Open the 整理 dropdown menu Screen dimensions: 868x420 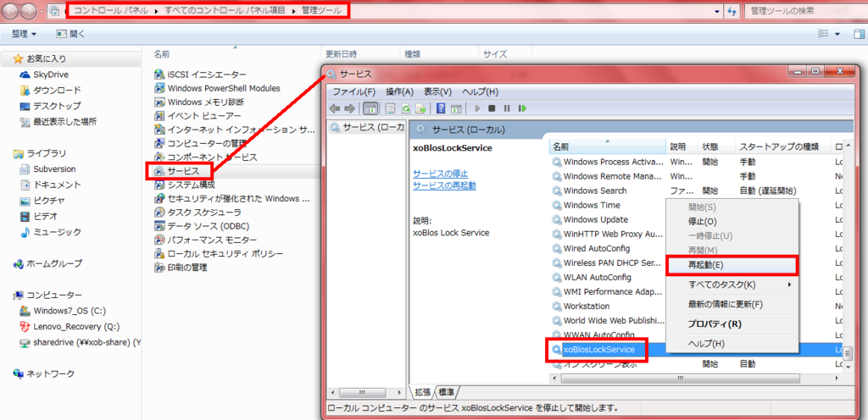click(25, 34)
